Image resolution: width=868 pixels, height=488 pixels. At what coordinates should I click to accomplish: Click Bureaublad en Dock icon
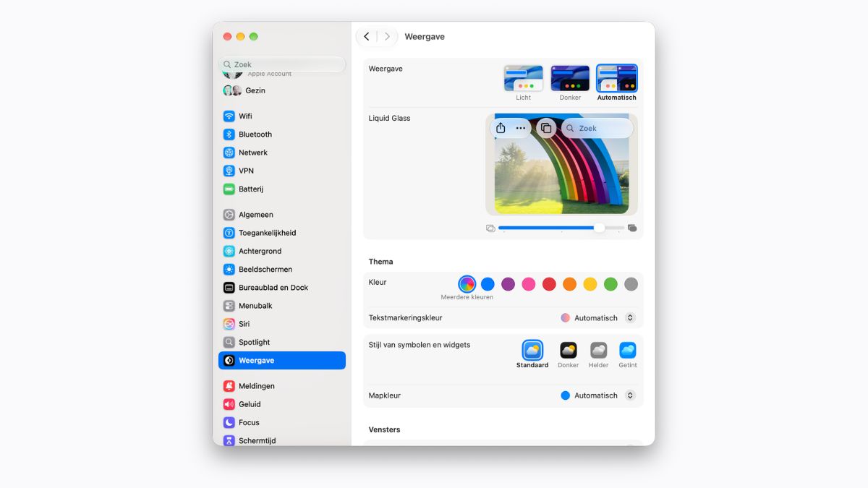coord(229,288)
